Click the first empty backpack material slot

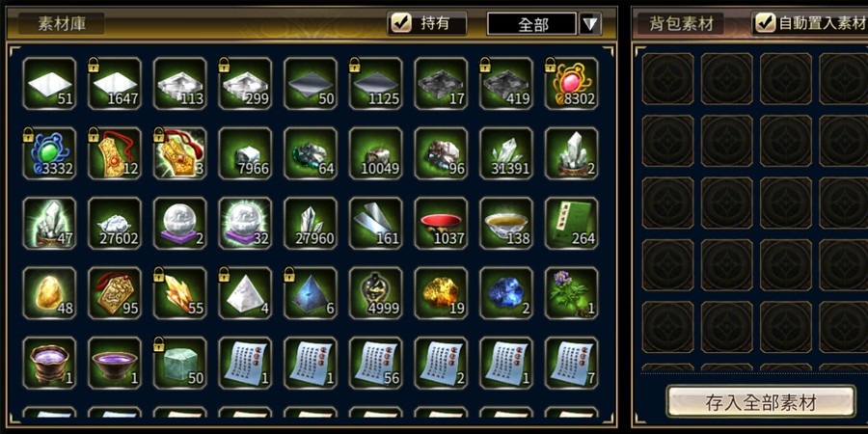tap(667, 79)
